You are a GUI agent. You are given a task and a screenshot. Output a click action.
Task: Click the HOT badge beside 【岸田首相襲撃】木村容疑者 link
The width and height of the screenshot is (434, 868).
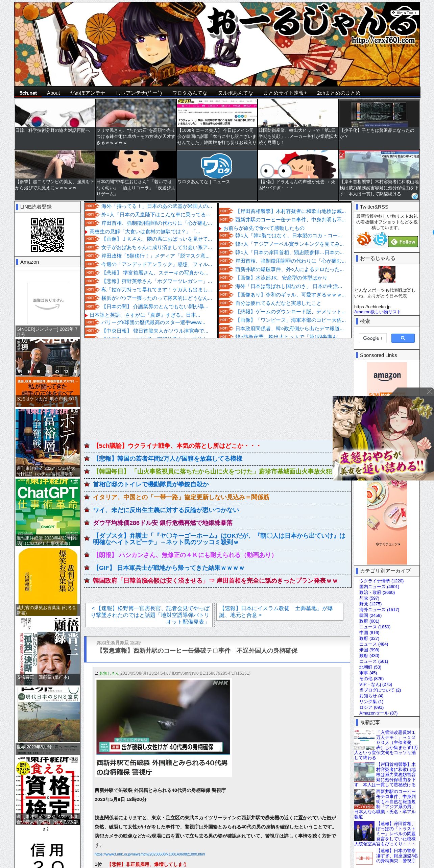click(226, 211)
